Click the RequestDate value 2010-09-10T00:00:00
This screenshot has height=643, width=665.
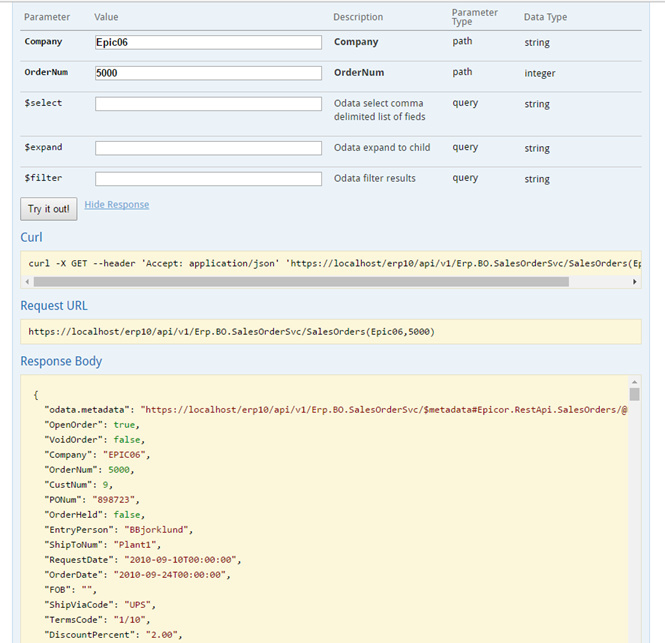click(180, 560)
